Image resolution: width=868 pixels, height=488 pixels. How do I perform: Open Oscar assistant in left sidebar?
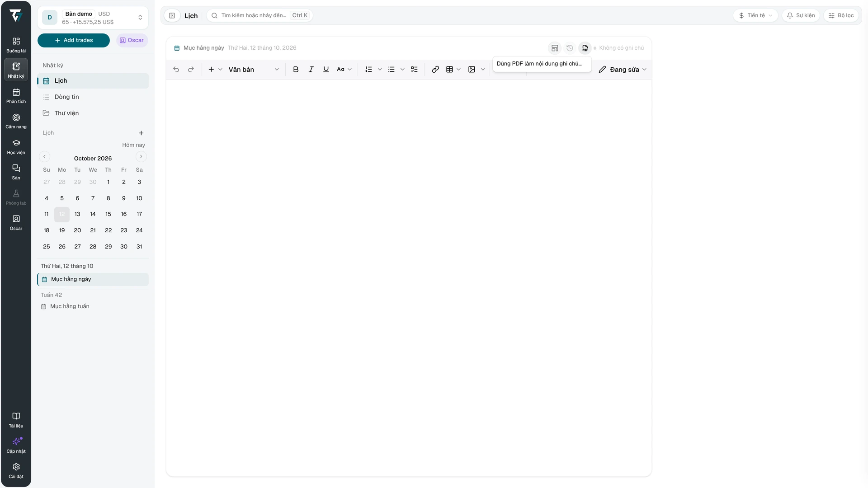(16, 223)
